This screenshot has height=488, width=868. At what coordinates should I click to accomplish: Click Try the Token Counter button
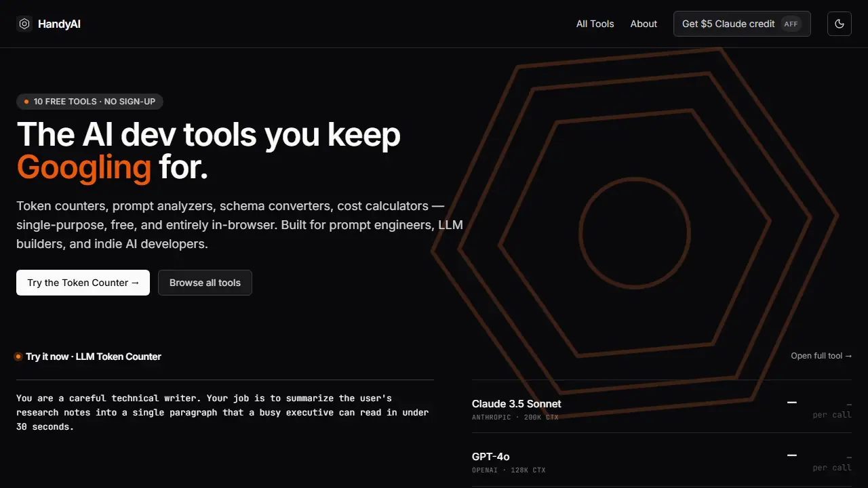pyautogui.click(x=83, y=283)
